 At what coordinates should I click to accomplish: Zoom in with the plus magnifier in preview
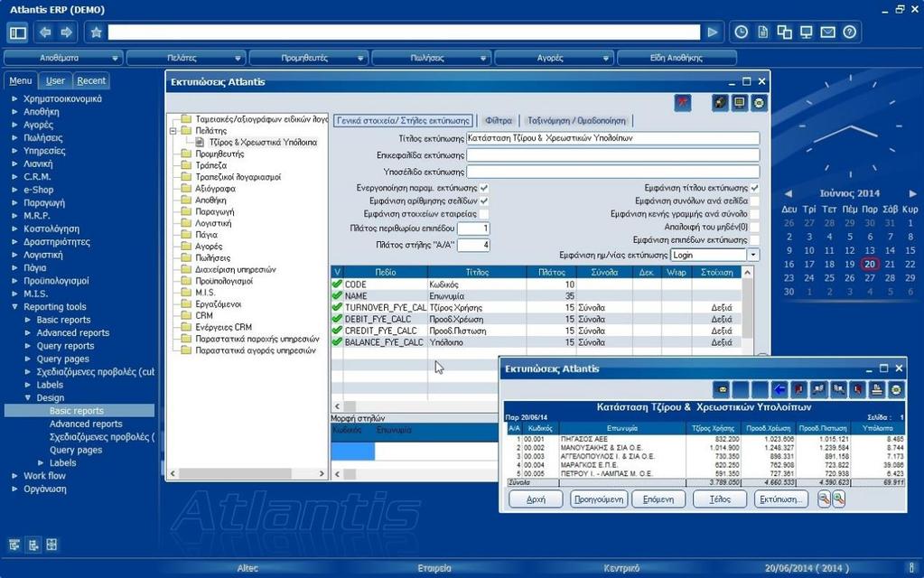coord(838,499)
